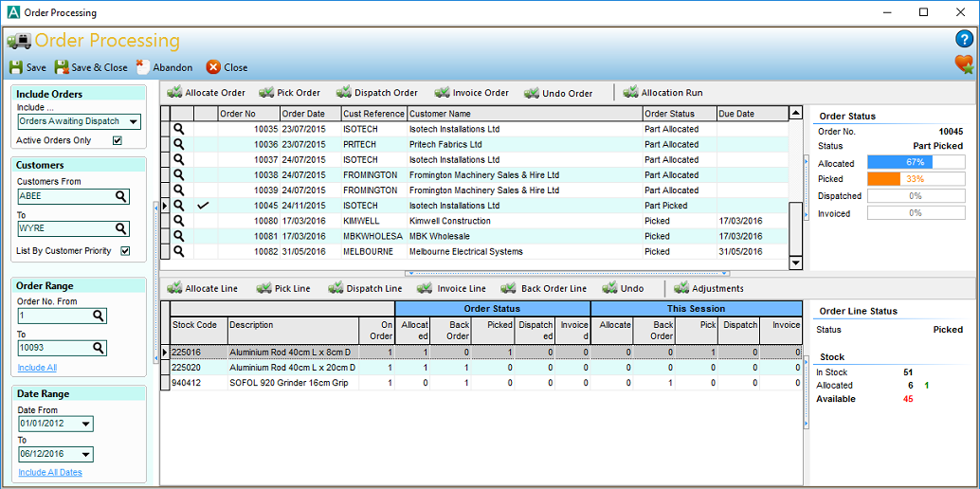Click the orders list scroll-up arrow
The width and height of the screenshot is (980, 489).
[x=795, y=113]
